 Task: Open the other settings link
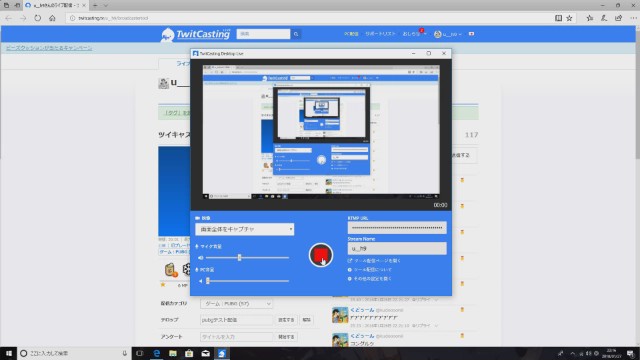pos(370,279)
